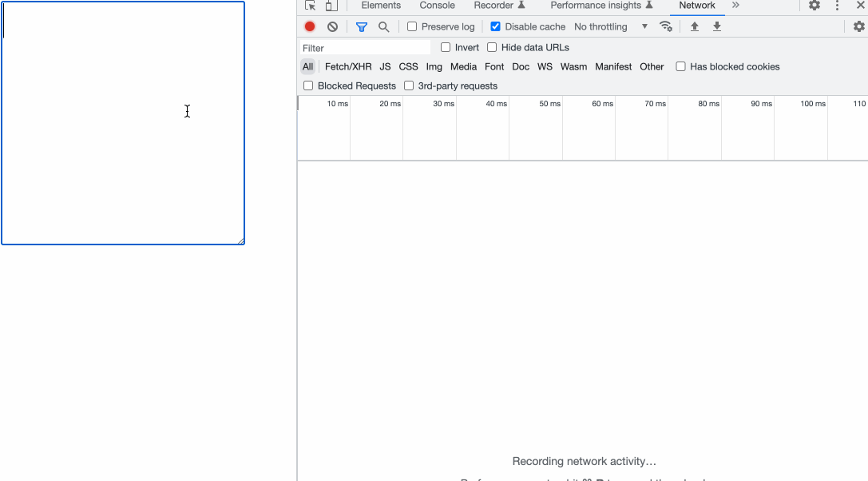
Task: Open the DevTools more options menu
Action: 836,6
